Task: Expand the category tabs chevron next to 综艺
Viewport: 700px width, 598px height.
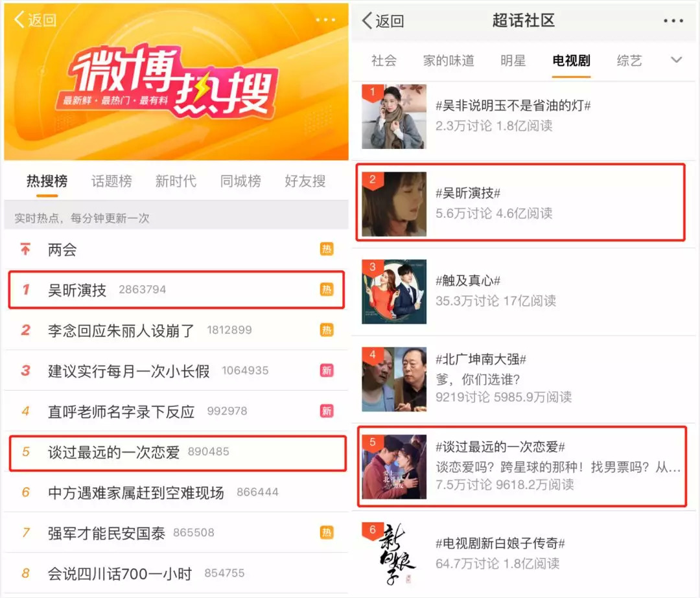Action: pyautogui.click(x=676, y=60)
